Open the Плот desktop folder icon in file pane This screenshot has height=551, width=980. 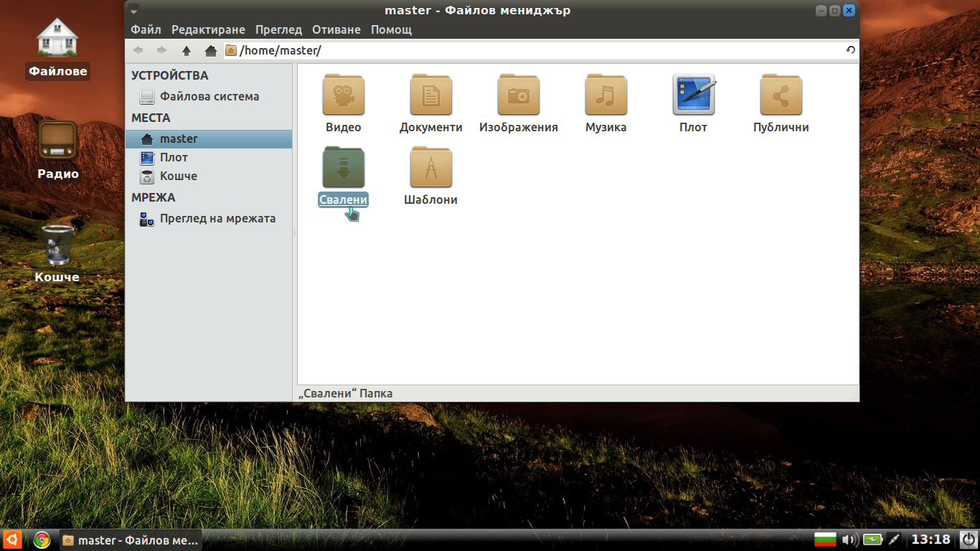pyautogui.click(x=694, y=95)
